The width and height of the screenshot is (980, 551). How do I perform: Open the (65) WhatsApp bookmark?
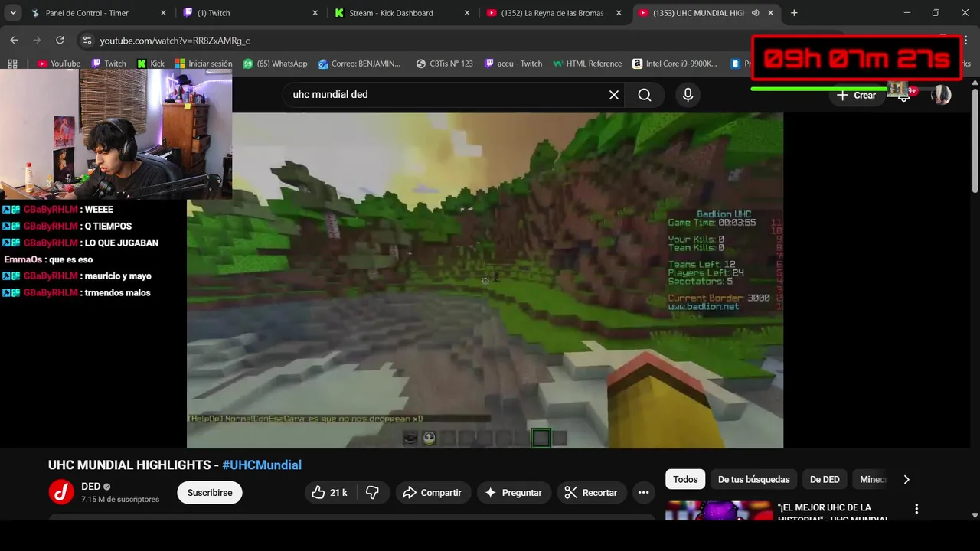point(275,64)
